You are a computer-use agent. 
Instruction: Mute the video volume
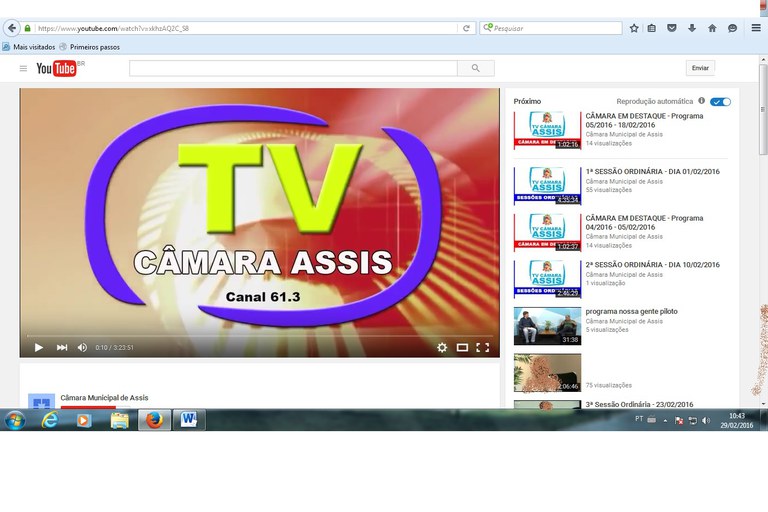click(x=82, y=347)
